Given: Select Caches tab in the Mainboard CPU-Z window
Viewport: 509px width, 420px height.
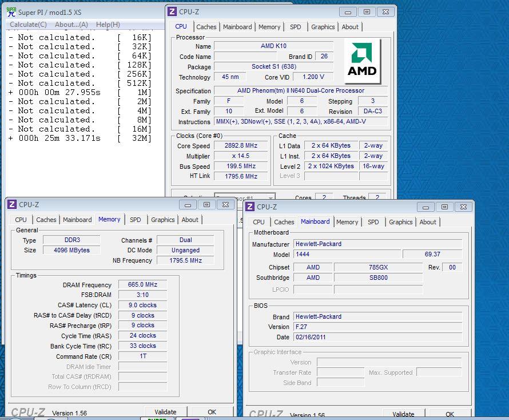Looking at the screenshot, I should [284, 222].
